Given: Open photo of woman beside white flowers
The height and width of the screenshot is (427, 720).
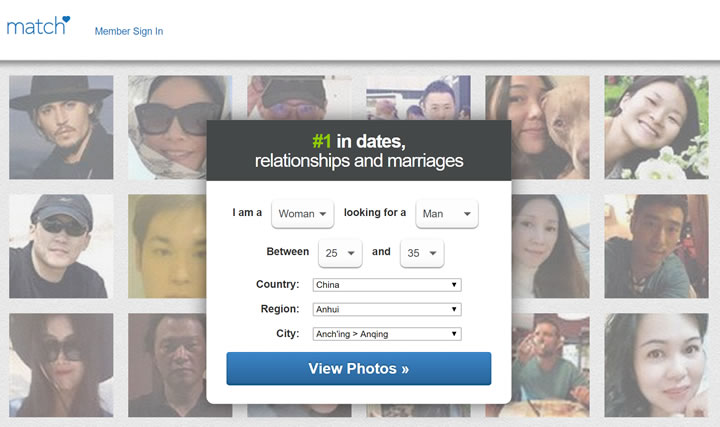Looking at the screenshot, I should [x=656, y=127].
